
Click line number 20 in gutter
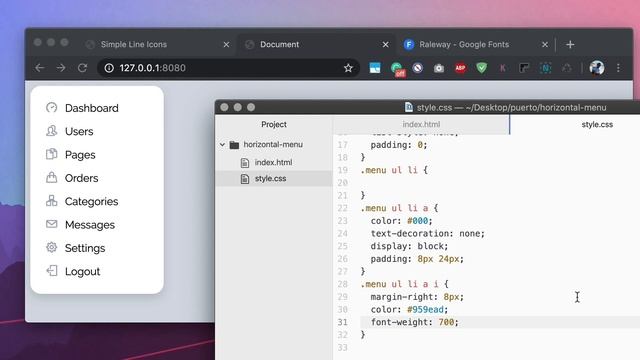(342, 183)
